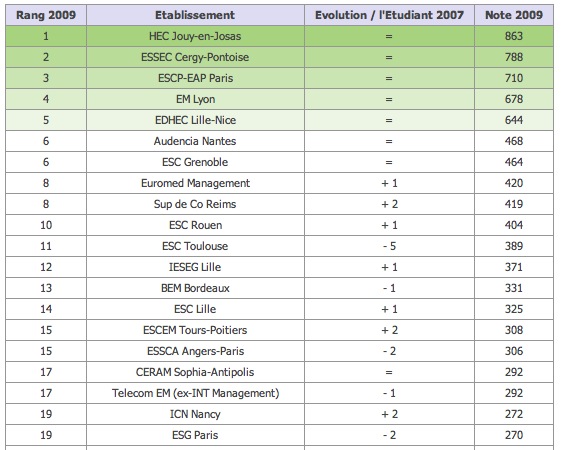Select ESCP-EAP Paris entry

coord(195,78)
